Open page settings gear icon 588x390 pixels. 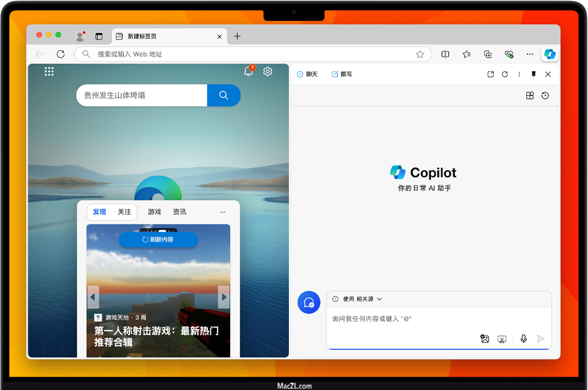(268, 71)
